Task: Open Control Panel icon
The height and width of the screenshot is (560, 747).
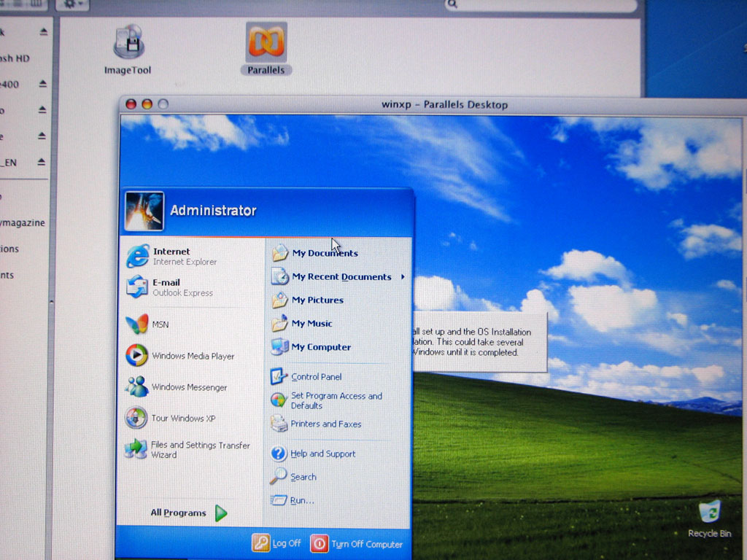Action: point(279,376)
